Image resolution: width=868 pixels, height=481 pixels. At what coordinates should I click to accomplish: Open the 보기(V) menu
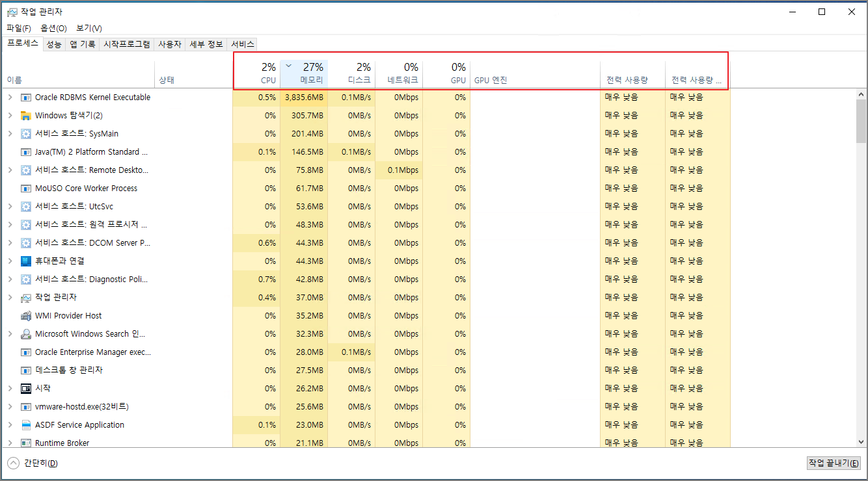coord(89,29)
